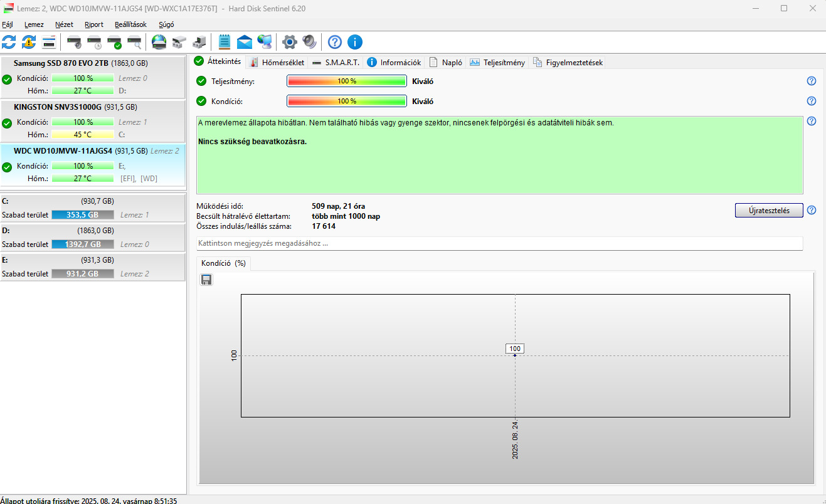Click the question mark help toolbar icon
Screen dimensions: 826x504
pyautogui.click(x=335, y=42)
